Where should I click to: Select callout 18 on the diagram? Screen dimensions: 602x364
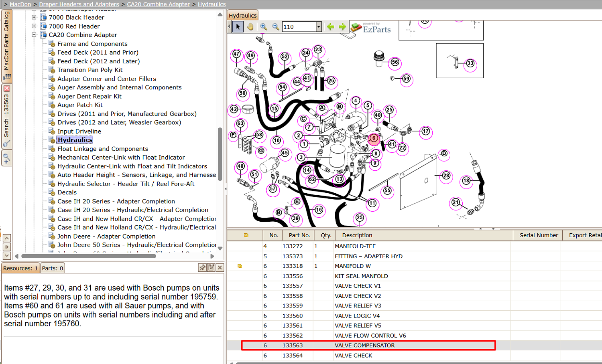(x=466, y=181)
